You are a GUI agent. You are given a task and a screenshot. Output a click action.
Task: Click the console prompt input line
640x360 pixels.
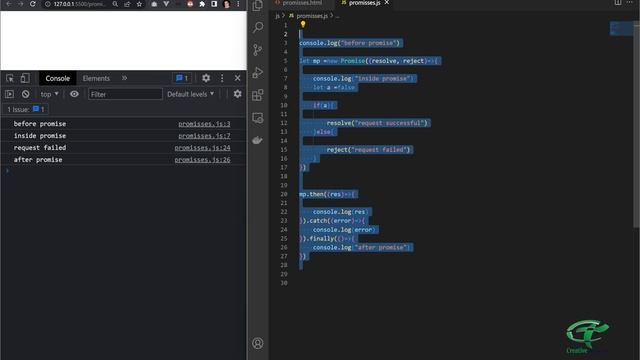point(124,171)
